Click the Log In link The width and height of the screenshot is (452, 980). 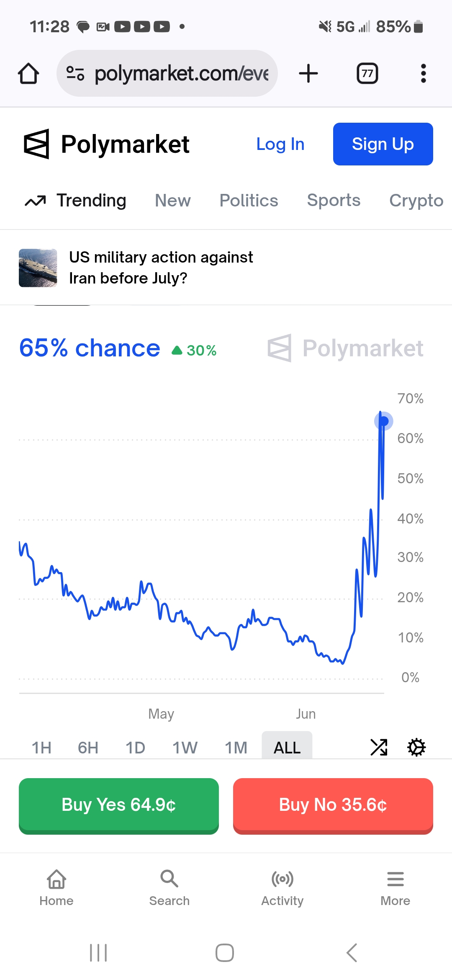click(x=280, y=144)
